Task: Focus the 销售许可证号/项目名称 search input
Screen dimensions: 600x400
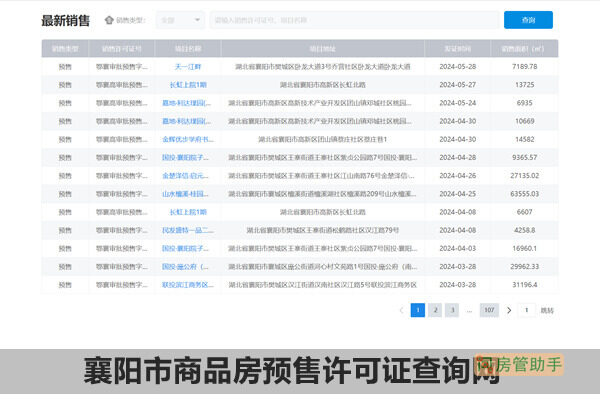Action: pos(354,20)
